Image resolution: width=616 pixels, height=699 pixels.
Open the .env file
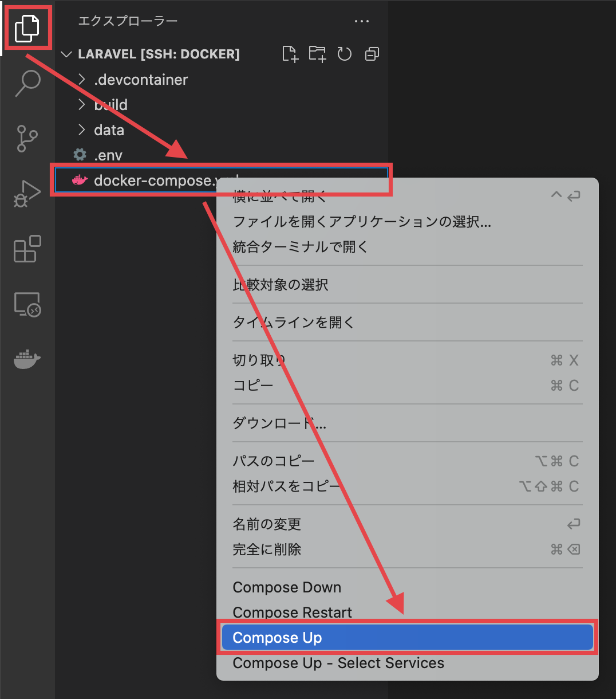click(109, 155)
